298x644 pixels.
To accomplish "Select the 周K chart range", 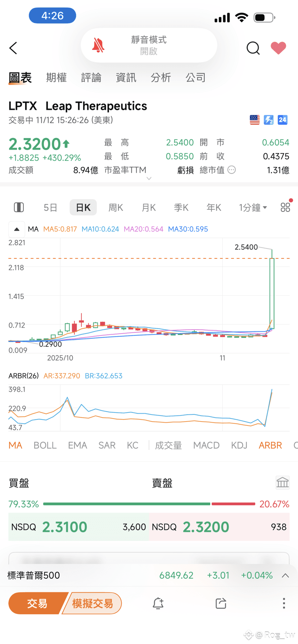I will pyautogui.click(x=116, y=207).
